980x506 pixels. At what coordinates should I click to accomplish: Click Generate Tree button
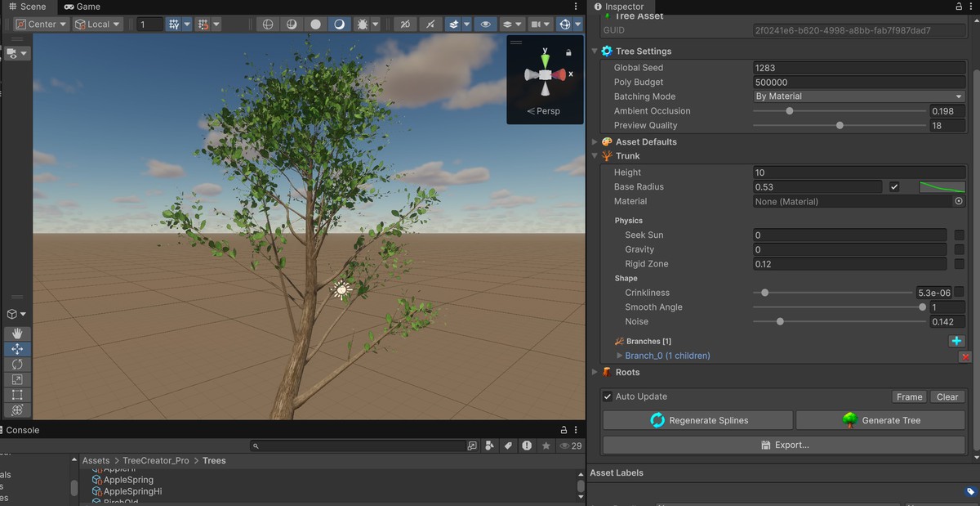point(880,420)
